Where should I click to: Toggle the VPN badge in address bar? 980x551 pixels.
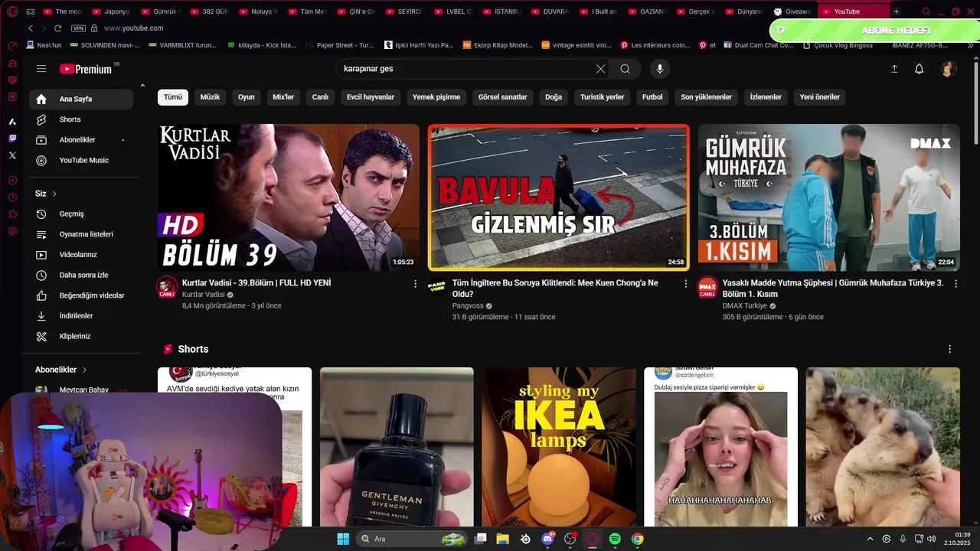point(78,28)
